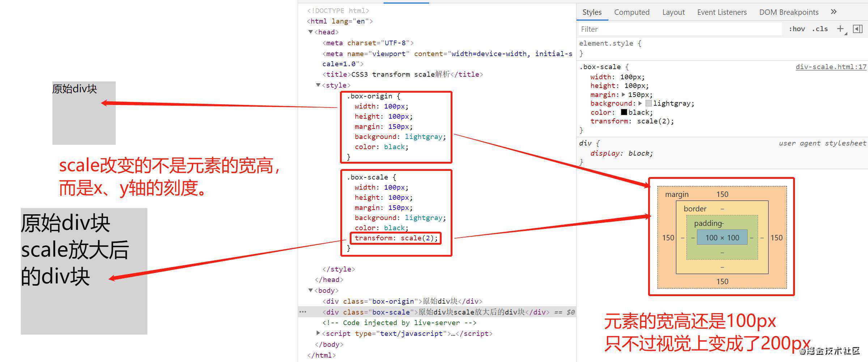This screenshot has height=362, width=868.
Task: Click the <!DOCTYPE html> row
Action: pyautogui.click(x=338, y=10)
